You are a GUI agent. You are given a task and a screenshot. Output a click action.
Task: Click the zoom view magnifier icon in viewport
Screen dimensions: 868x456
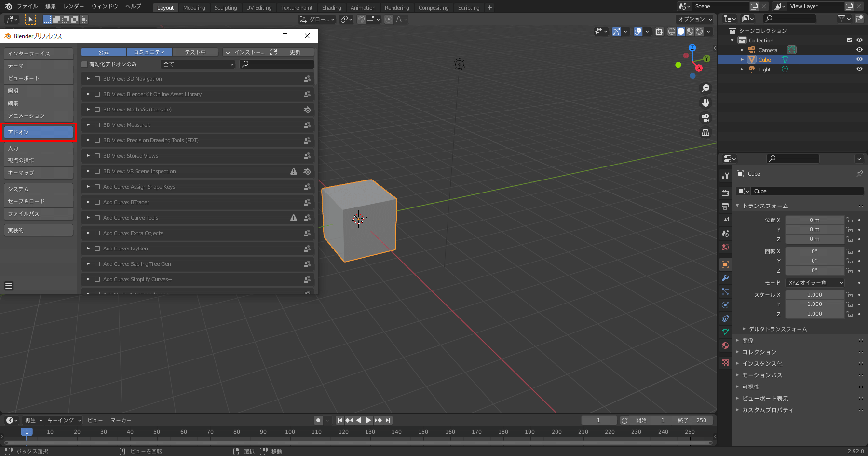[705, 88]
